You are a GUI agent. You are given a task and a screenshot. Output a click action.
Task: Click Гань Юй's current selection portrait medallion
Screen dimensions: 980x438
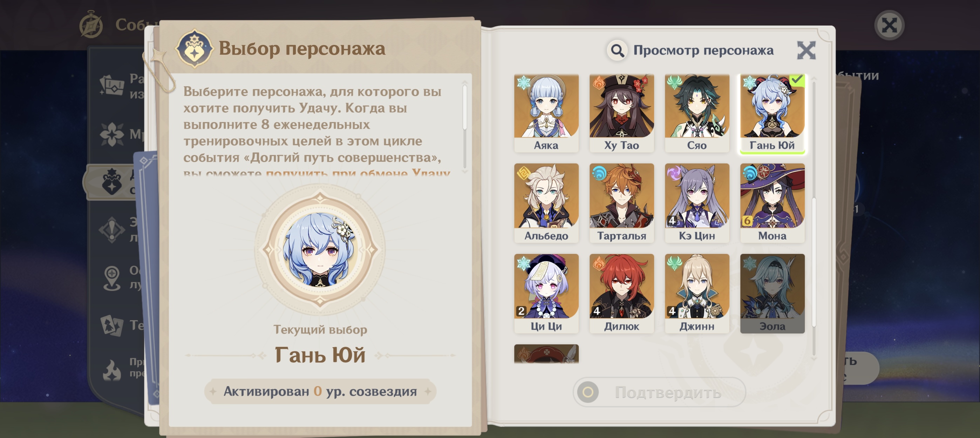(320, 250)
